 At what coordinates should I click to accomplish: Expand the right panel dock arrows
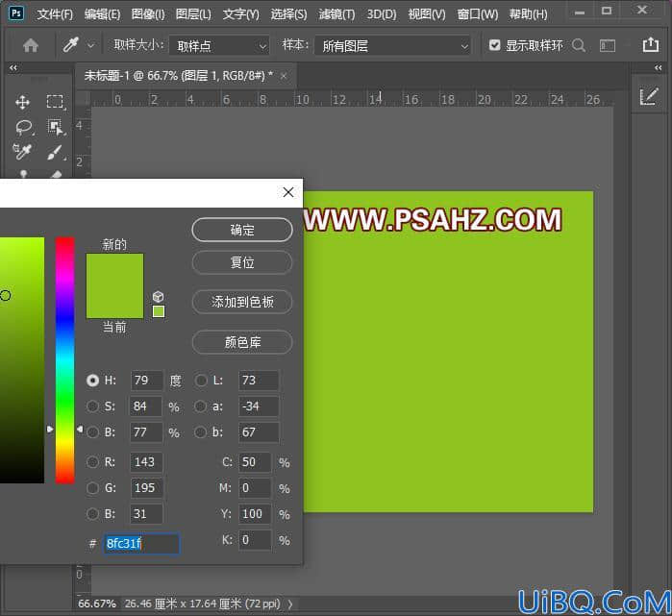point(658,67)
